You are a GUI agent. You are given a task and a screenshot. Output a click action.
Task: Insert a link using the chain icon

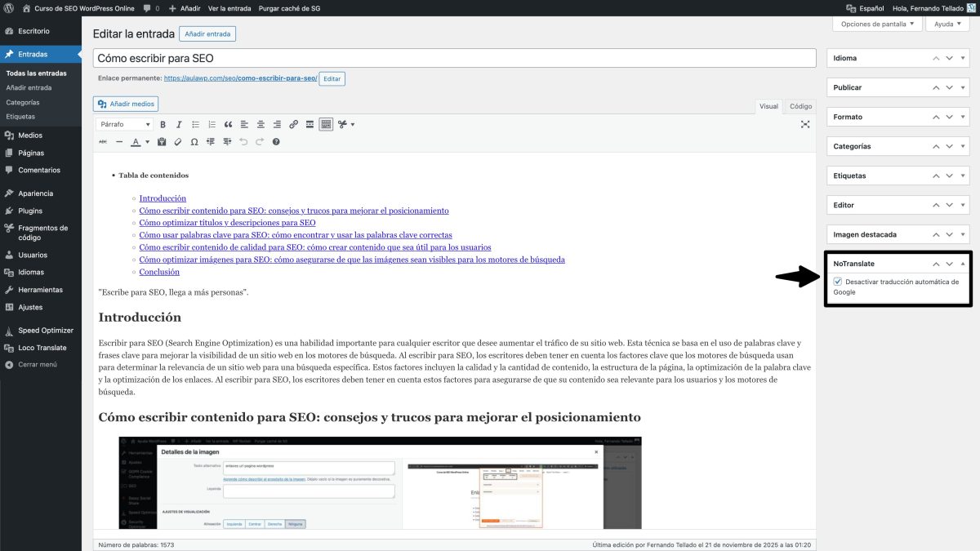(294, 124)
